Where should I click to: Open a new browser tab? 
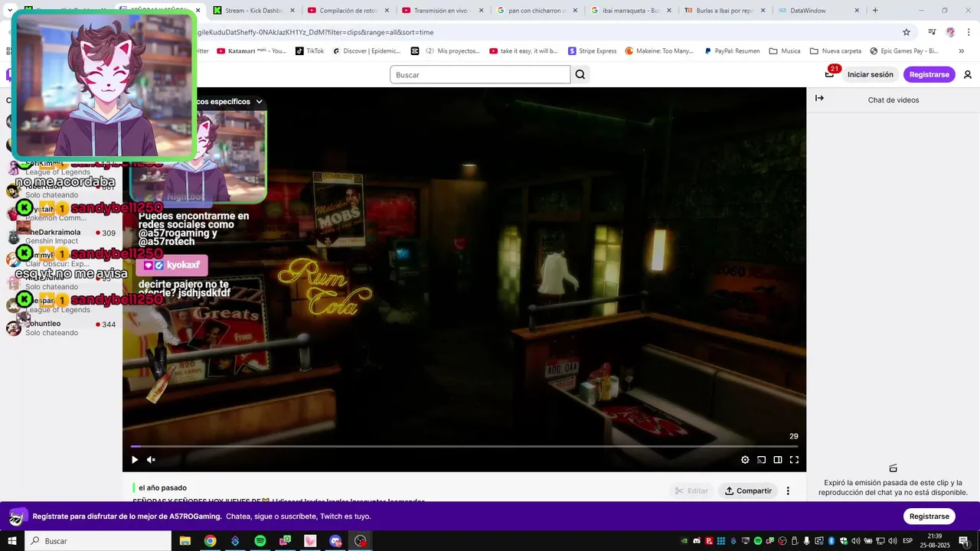pyautogui.click(x=875, y=11)
